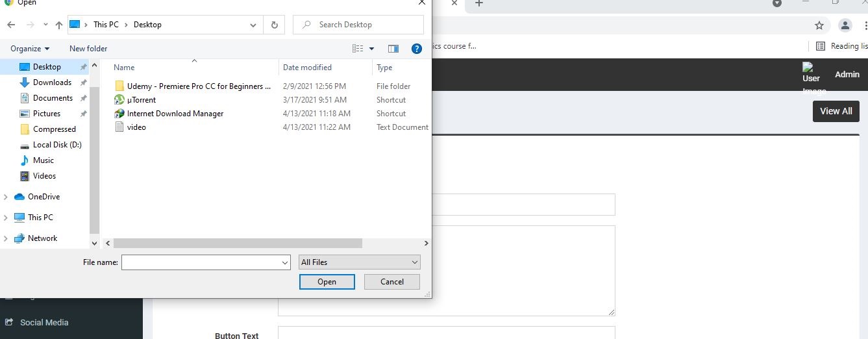This screenshot has height=339, width=868.
Task: Click the Back navigation arrow
Action: pos(11,25)
